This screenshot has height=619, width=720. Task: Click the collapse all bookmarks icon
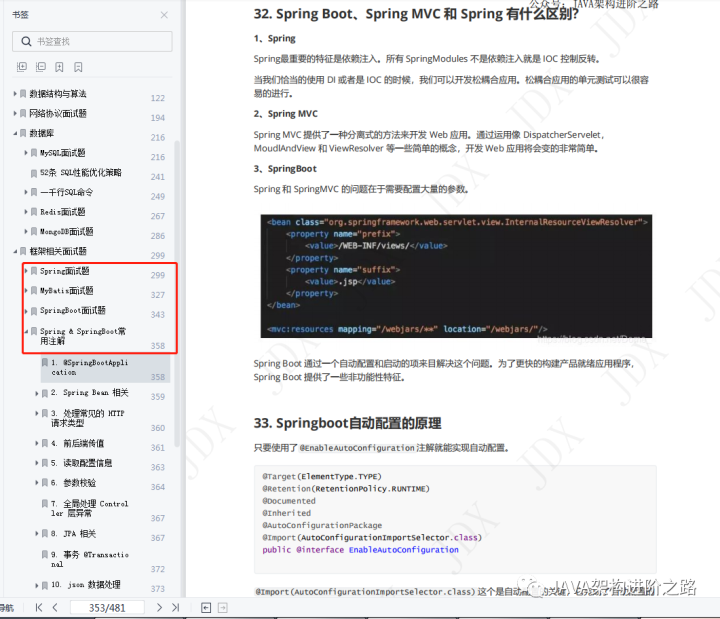point(41,67)
